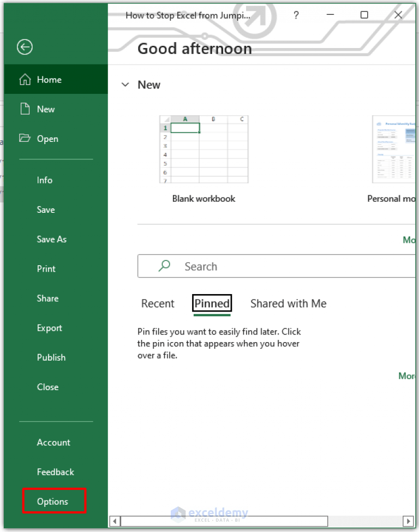The image size is (419, 532).
Task: Collapse the New templates section chevron
Action: point(125,85)
